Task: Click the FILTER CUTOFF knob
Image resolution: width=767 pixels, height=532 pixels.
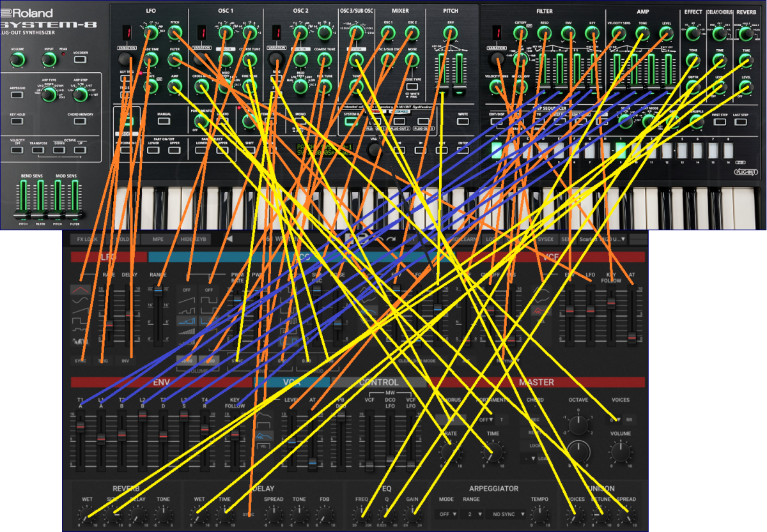Action: point(521,34)
